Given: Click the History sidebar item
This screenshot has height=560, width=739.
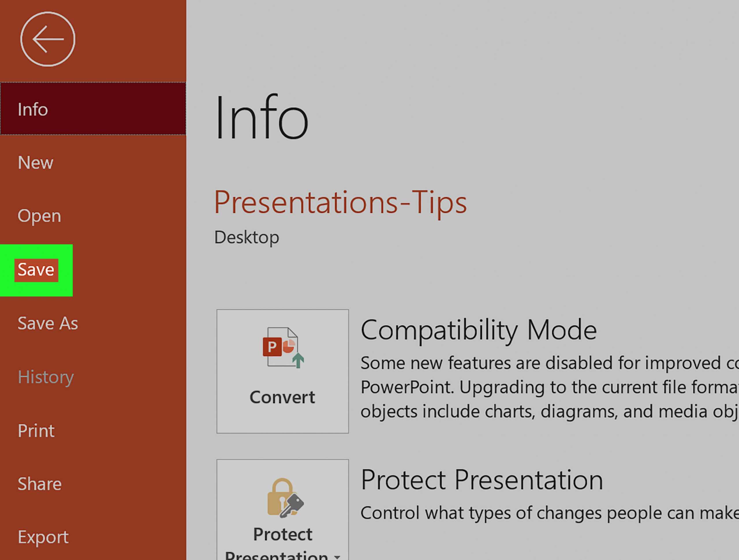Looking at the screenshot, I should 46,376.
